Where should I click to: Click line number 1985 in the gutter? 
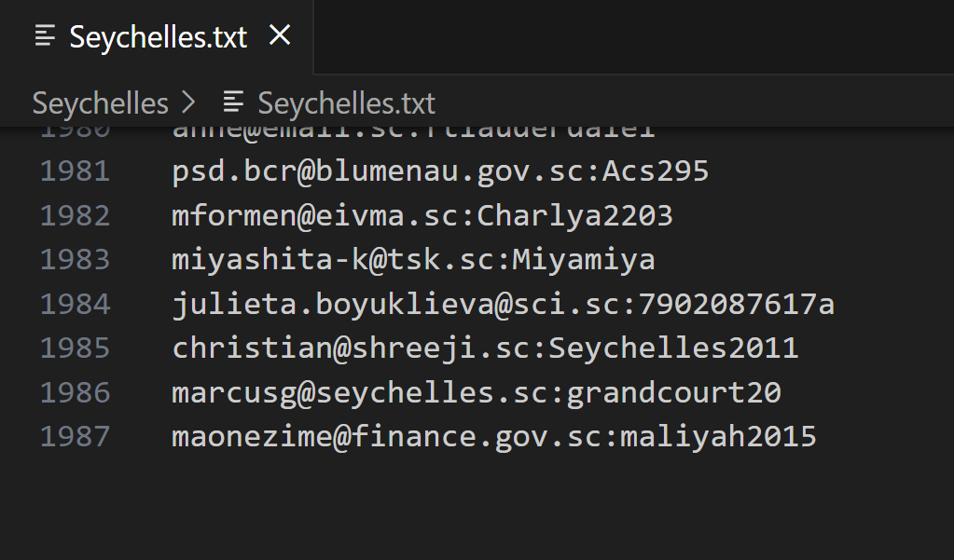(x=75, y=348)
